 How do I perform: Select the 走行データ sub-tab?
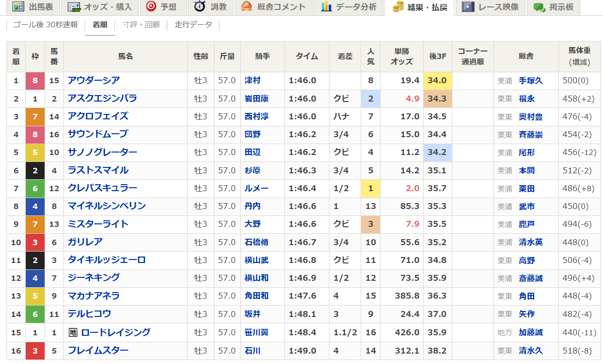193,25
